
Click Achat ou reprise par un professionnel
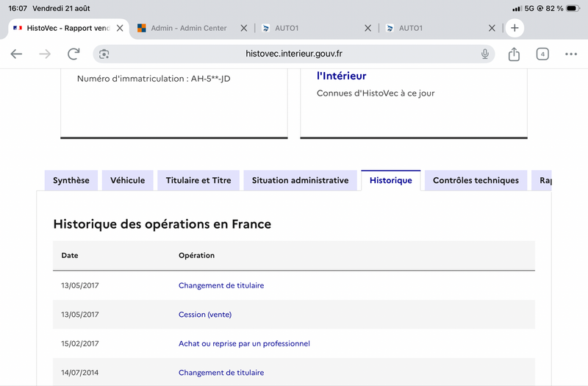click(244, 343)
